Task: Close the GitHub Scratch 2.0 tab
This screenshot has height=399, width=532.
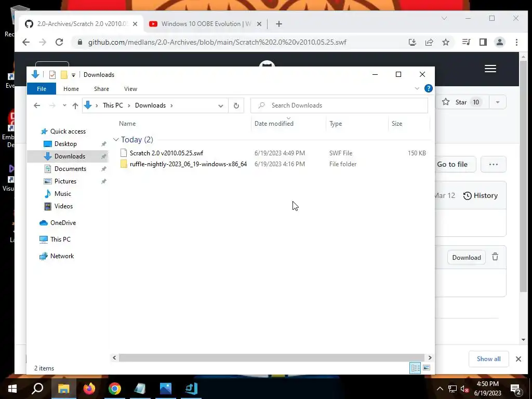Action: pyautogui.click(x=135, y=24)
